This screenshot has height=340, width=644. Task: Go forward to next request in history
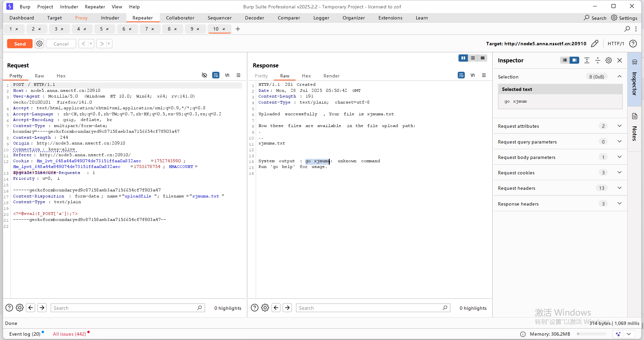[x=102, y=44]
